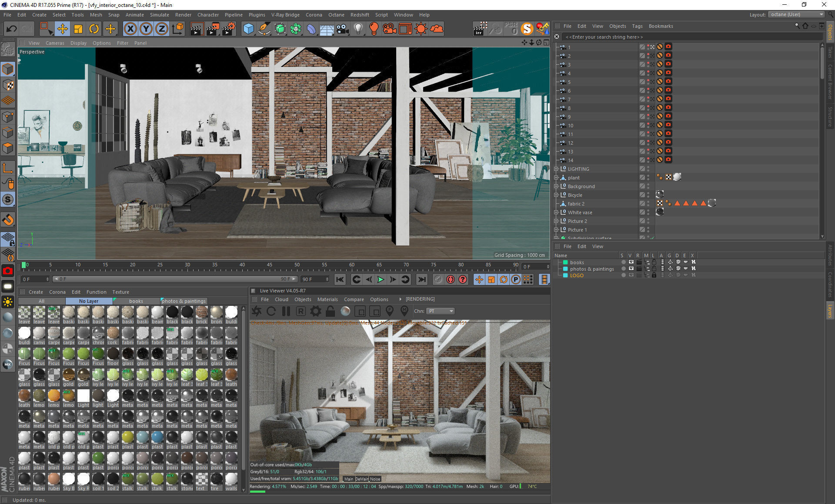Viewport: 835px width, 504px height.
Task: Open the V-Ray Bridge menu
Action: click(x=285, y=15)
